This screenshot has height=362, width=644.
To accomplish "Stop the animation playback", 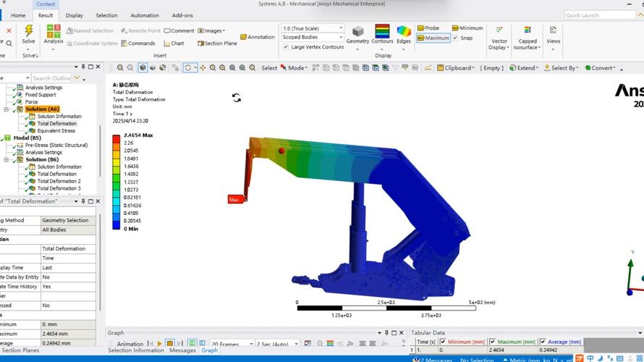I will [169, 344].
